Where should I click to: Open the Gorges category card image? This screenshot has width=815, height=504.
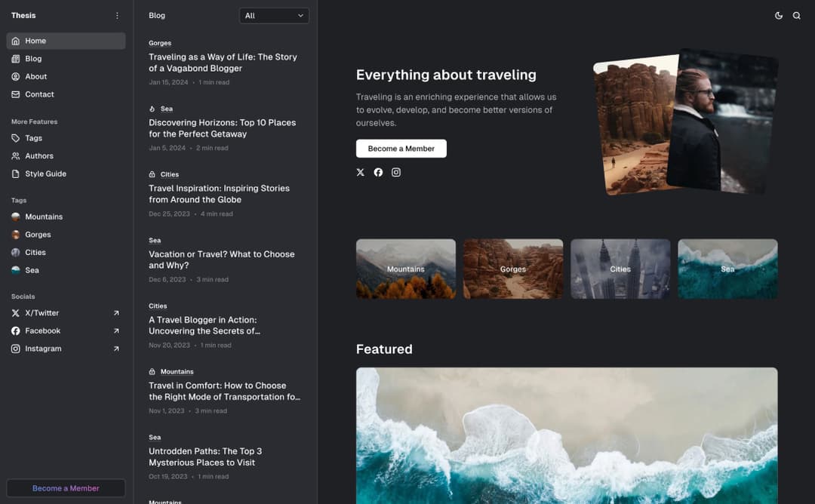pos(513,269)
